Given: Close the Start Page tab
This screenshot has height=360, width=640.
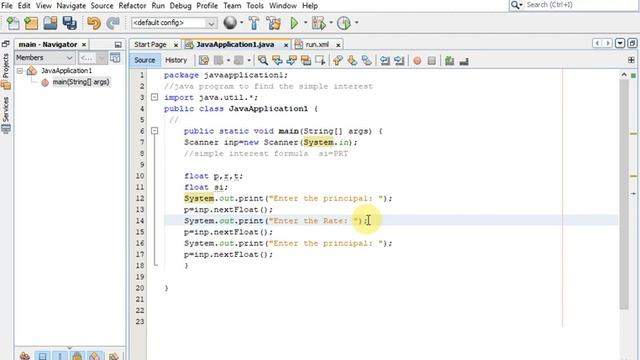Looking at the screenshot, I should click(x=176, y=45).
